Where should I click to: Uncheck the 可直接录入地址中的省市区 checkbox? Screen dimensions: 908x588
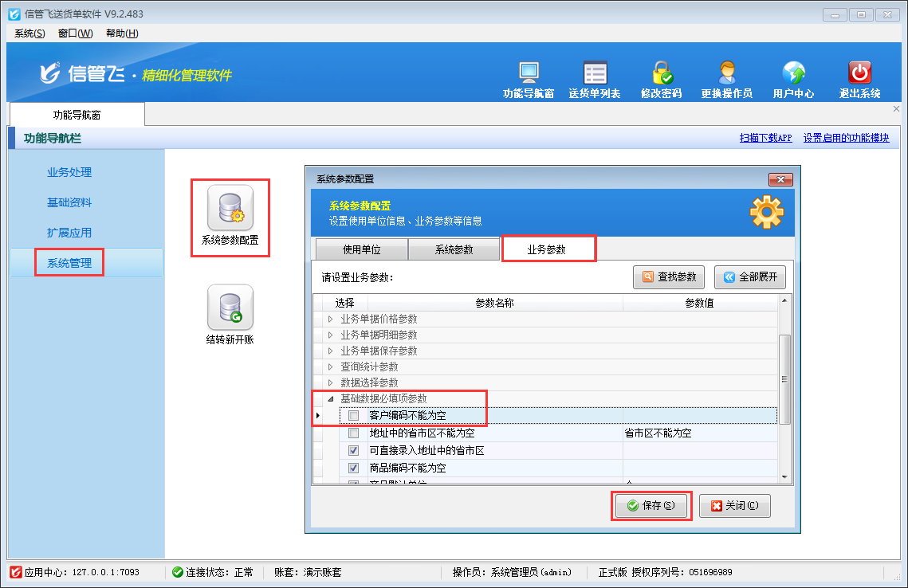click(354, 450)
